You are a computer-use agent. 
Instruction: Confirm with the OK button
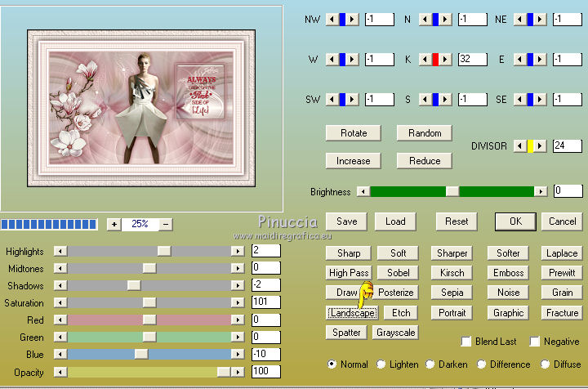[x=515, y=221]
